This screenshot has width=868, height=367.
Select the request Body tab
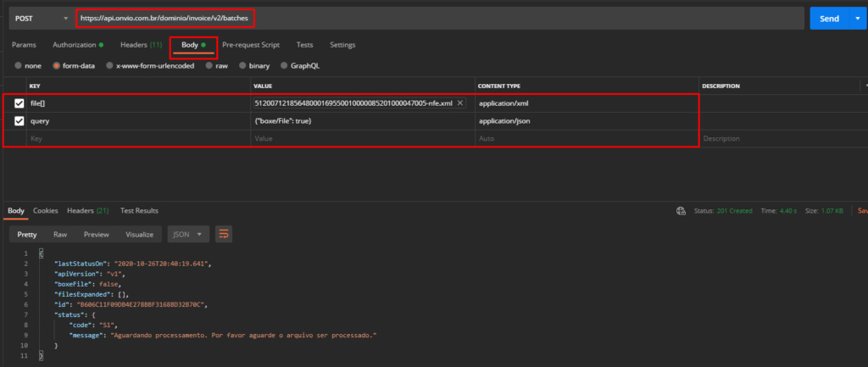click(x=193, y=46)
